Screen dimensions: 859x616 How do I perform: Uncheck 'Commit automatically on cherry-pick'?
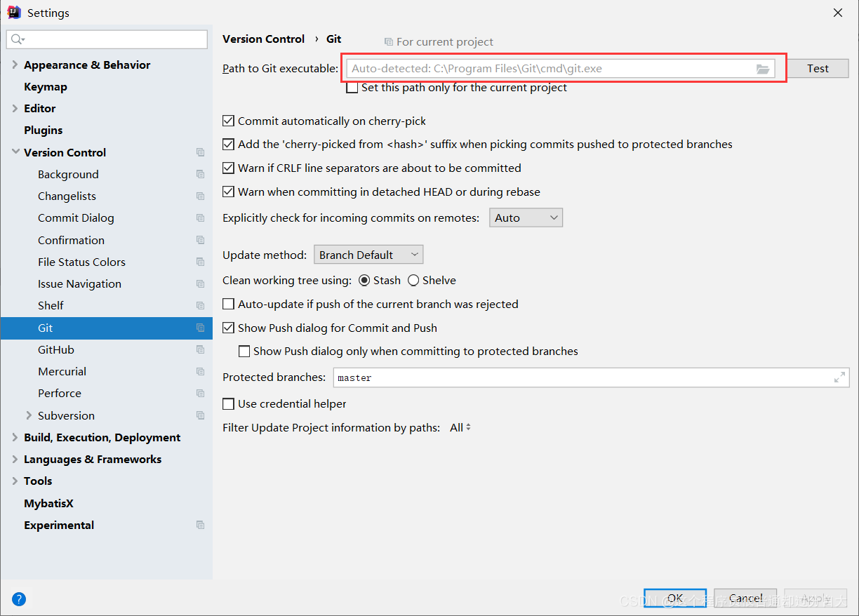[228, 121]
